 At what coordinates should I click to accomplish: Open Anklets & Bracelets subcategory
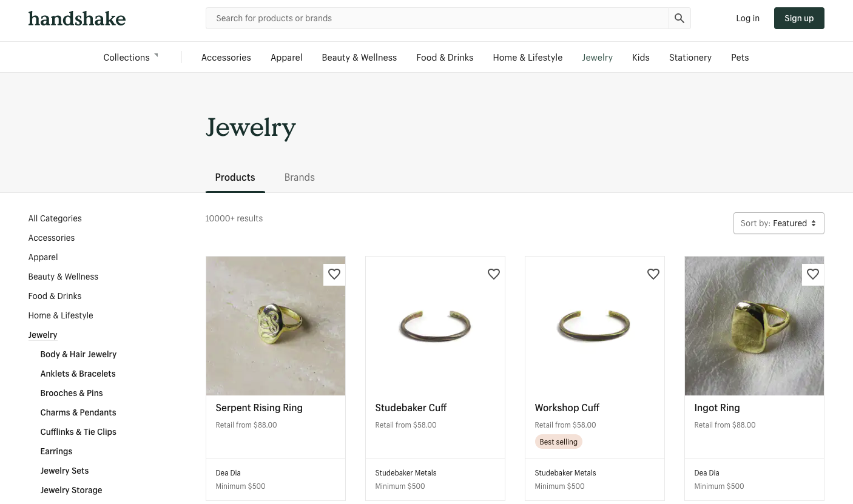[78, 374]
